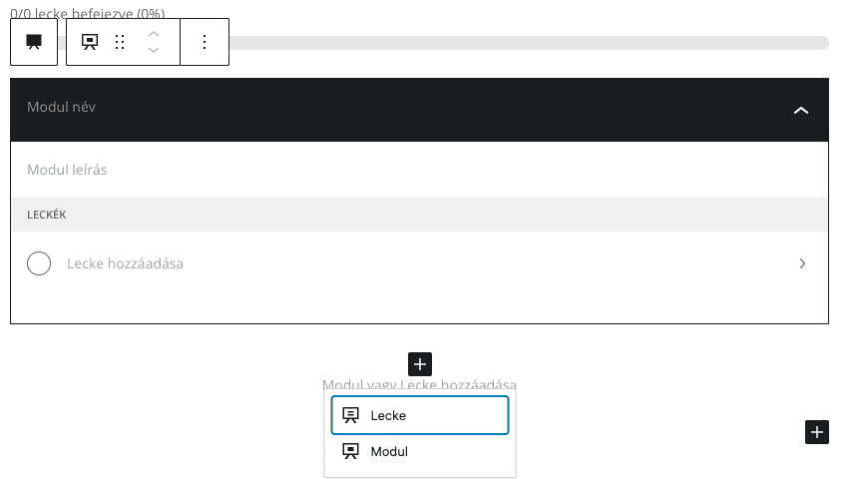Open lesson via the right chevron arrow
This screenshot has height=479, width=868.
[802, 263]
